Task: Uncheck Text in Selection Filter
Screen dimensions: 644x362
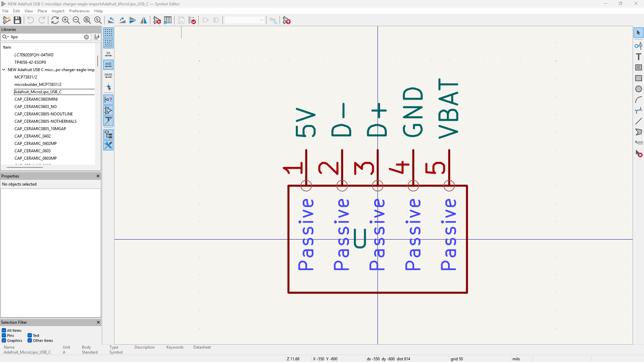Action: 30,335
